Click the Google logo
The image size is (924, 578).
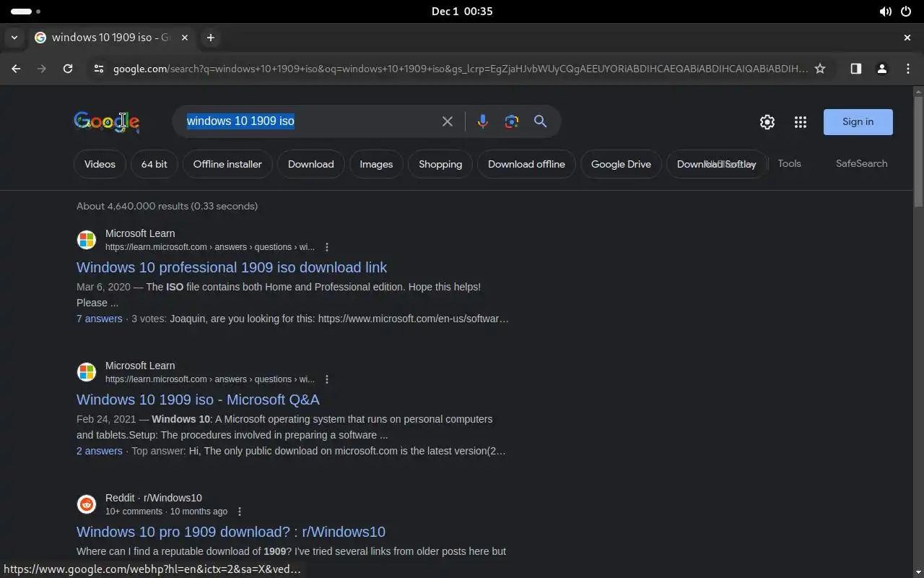[x=106, y=121]
